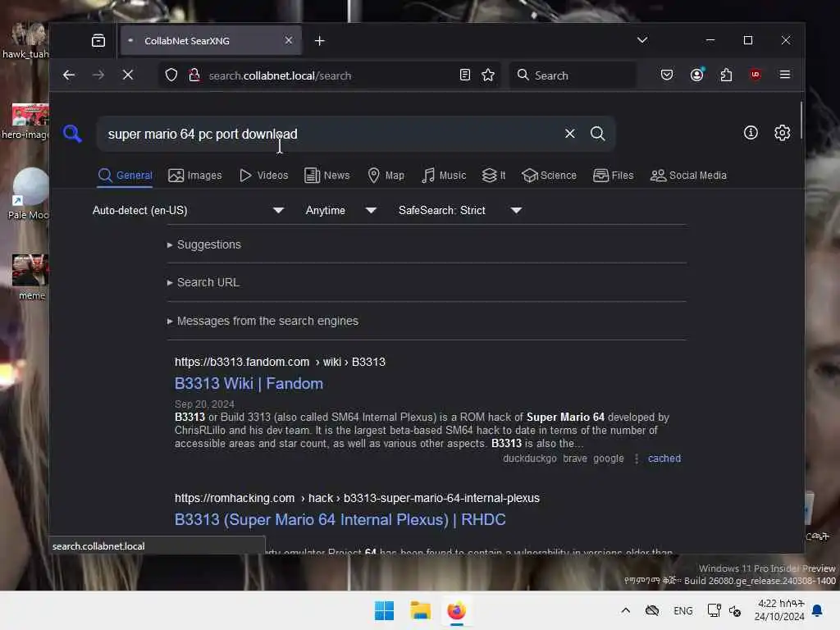
Task: Select the Pale Moon desktop shortcut
Action: 30,194
